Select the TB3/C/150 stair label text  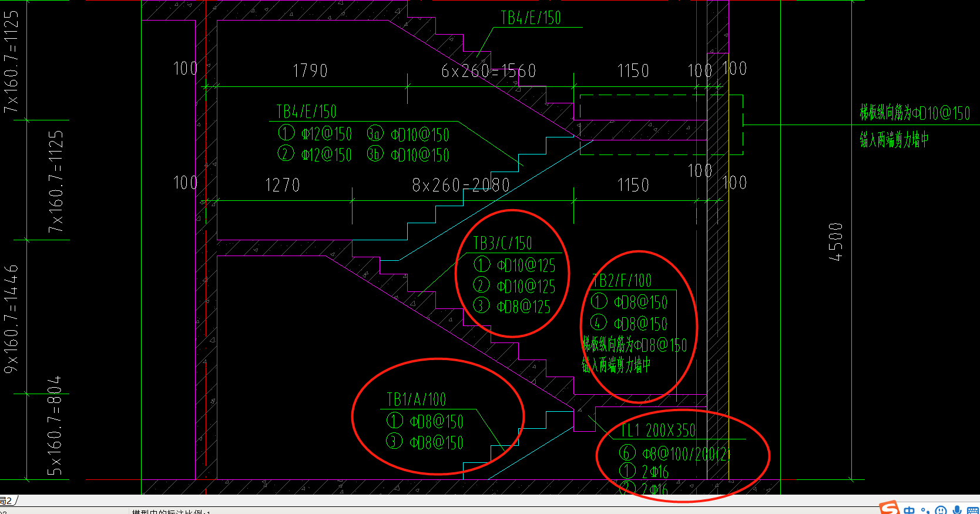tap(502, 243)
